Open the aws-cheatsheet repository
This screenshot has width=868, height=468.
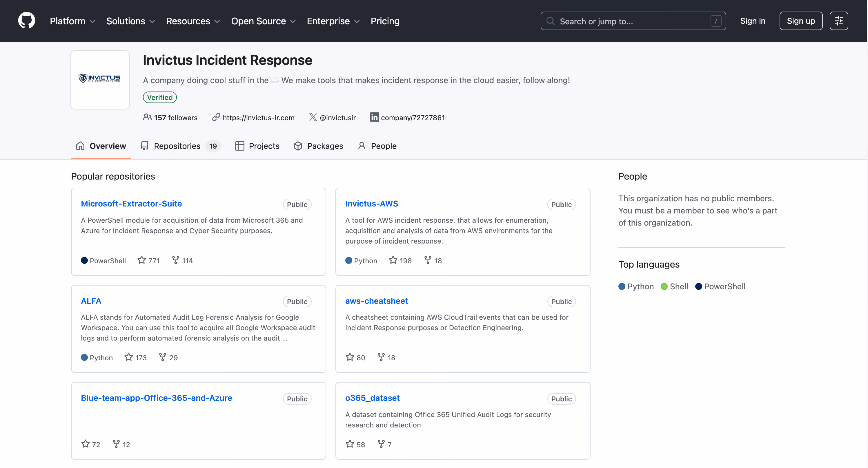[x=377, y=301]
